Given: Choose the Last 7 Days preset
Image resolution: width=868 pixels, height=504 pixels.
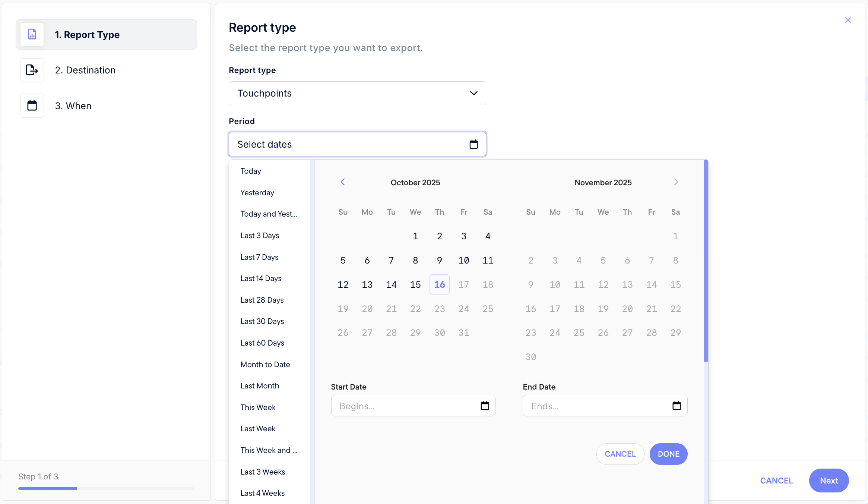Looking at the screenshot, I should pyautogui.click(x=259, y=257).
